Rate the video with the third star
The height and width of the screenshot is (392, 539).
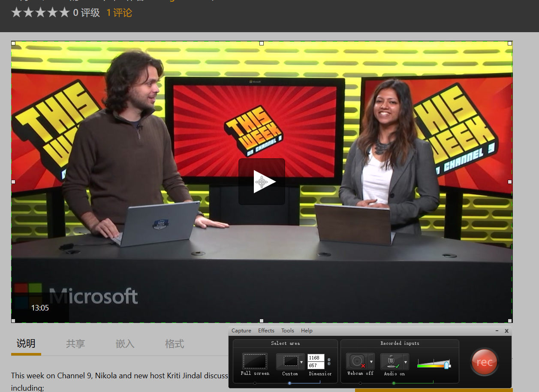[x=40, y=12]
